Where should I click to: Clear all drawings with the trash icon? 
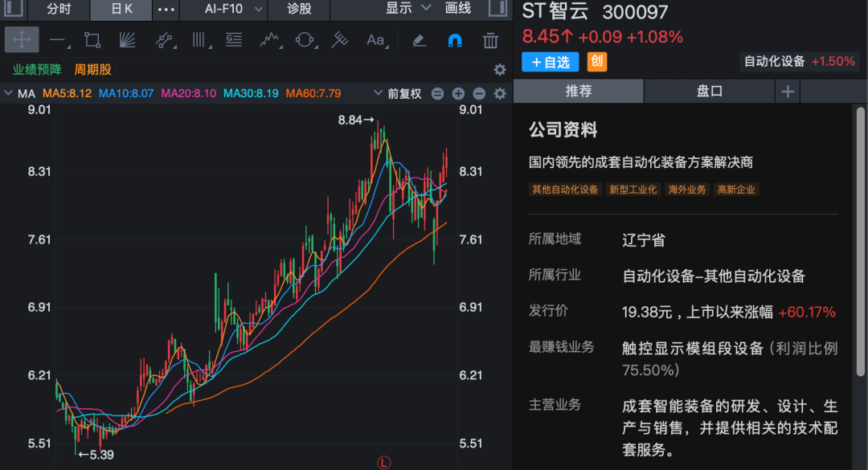tap(489, 39)
